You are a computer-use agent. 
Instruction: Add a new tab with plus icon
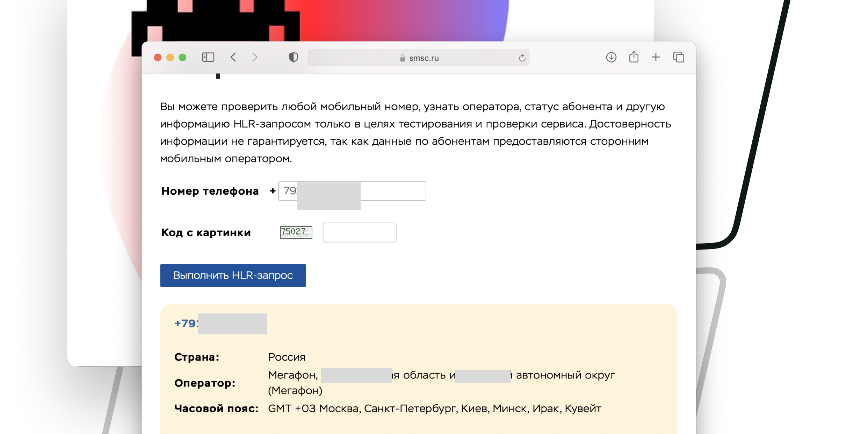point(656,57)
